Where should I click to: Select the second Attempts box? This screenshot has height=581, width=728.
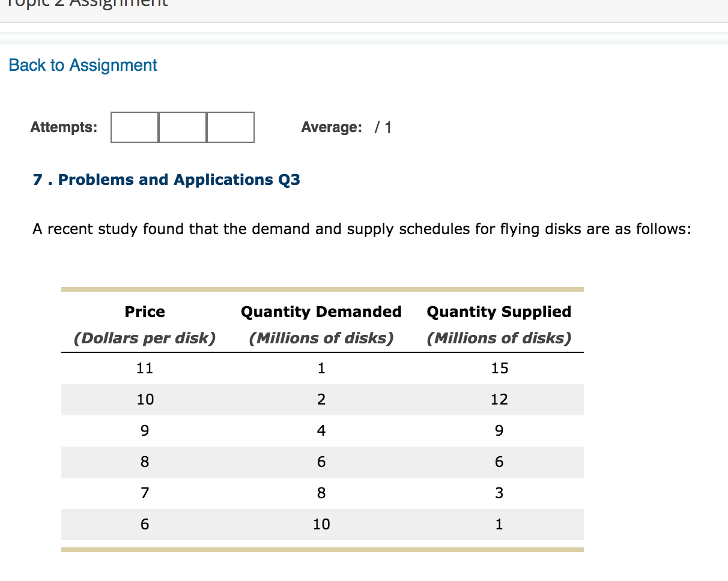click(182, 127)
